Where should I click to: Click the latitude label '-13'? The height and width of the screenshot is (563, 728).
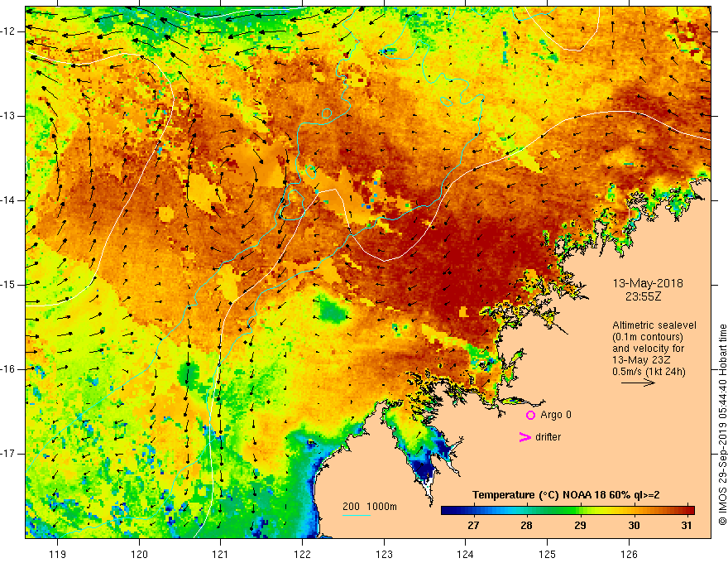point(8,116)
